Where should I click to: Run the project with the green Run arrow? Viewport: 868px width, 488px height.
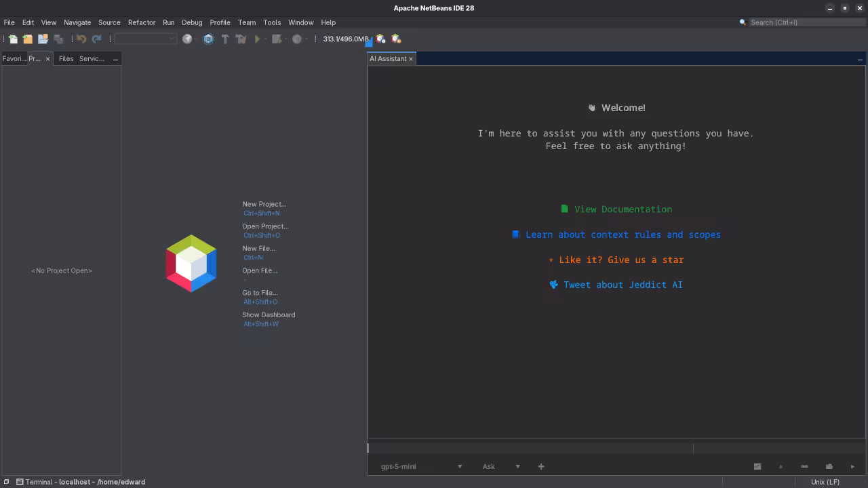(258, 39)
